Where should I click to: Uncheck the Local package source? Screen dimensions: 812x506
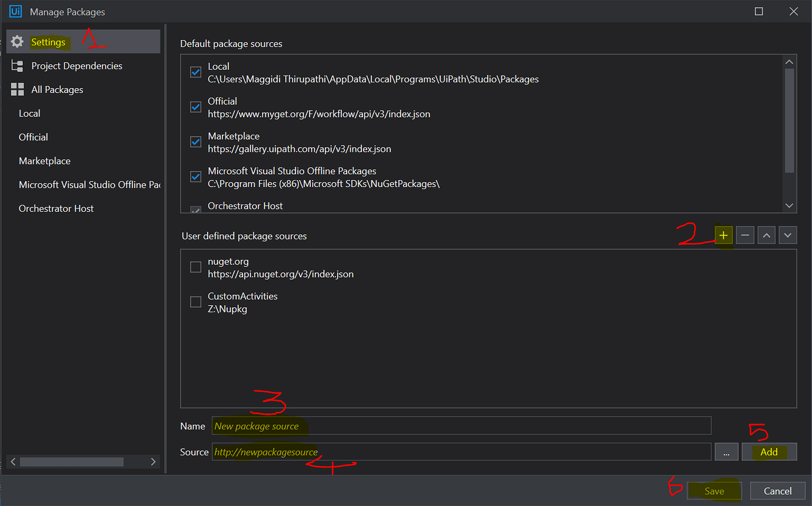pos(196,72)
